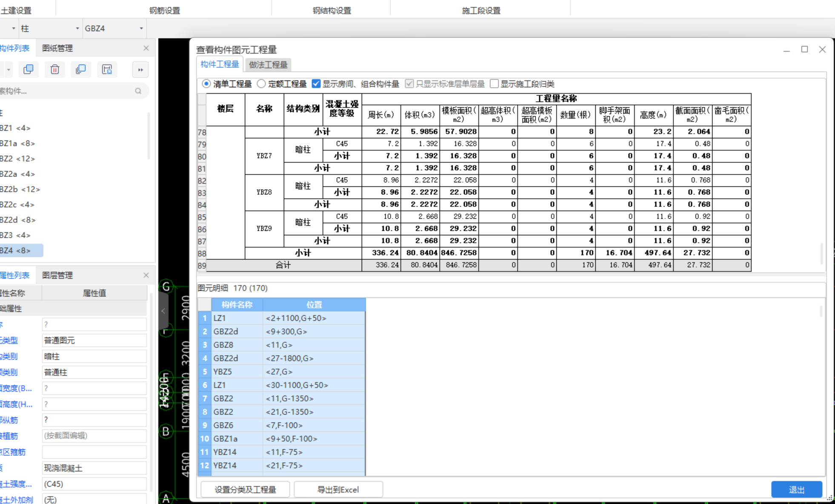Select the copy component icon

coord(29,69)
